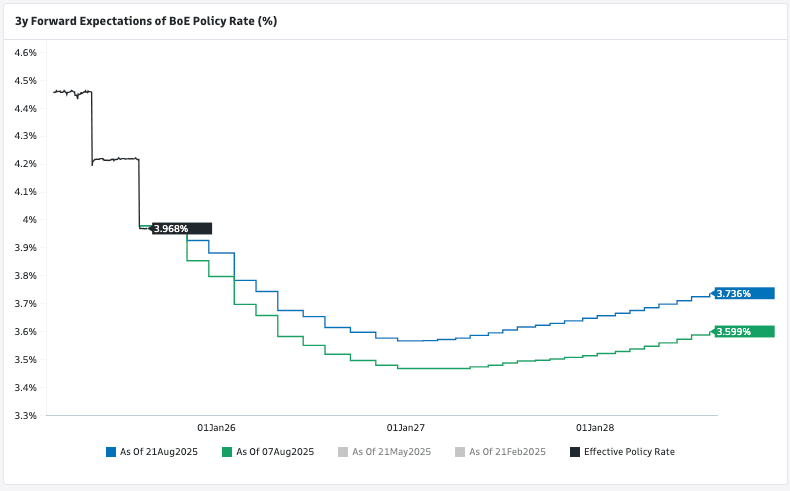The height and width of the screenshot is (491, 790).
Task: Click the 01Jan26 x-axis date label
Action: (216, 426)
